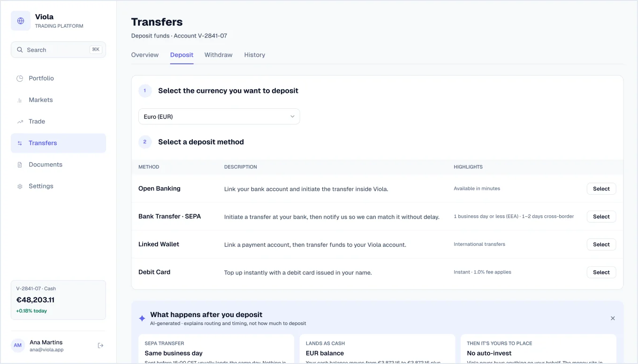Click the €48,203.11 cash balance card
The width and height of the screenshot is (638, 364).
pyautogui.click(x=58, y=300)
